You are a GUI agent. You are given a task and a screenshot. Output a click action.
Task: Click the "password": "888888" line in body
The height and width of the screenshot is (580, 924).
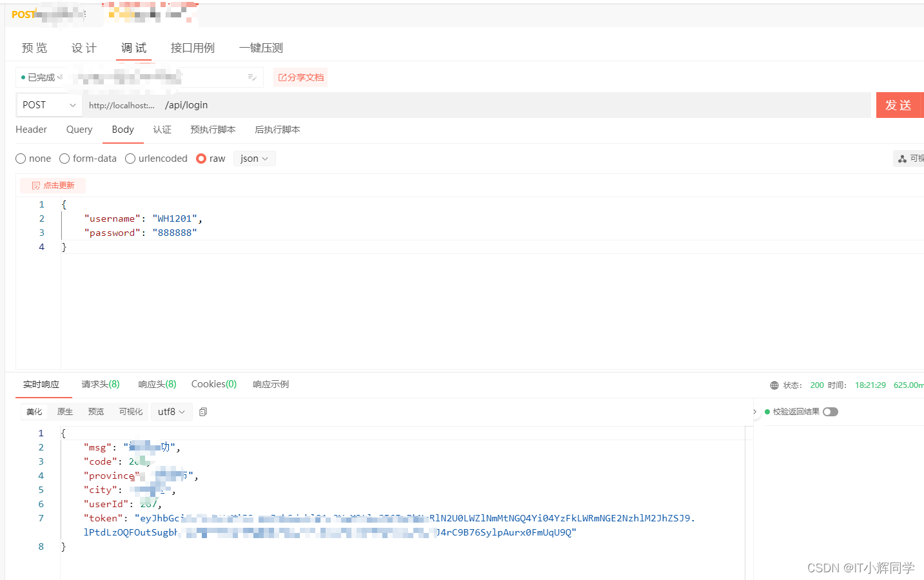tap(141, 233)
